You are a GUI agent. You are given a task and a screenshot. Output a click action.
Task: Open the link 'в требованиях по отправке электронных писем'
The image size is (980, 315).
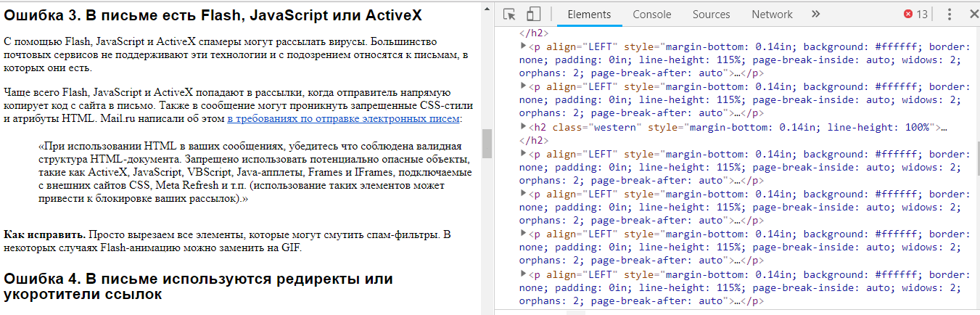(x=343, y=119)
